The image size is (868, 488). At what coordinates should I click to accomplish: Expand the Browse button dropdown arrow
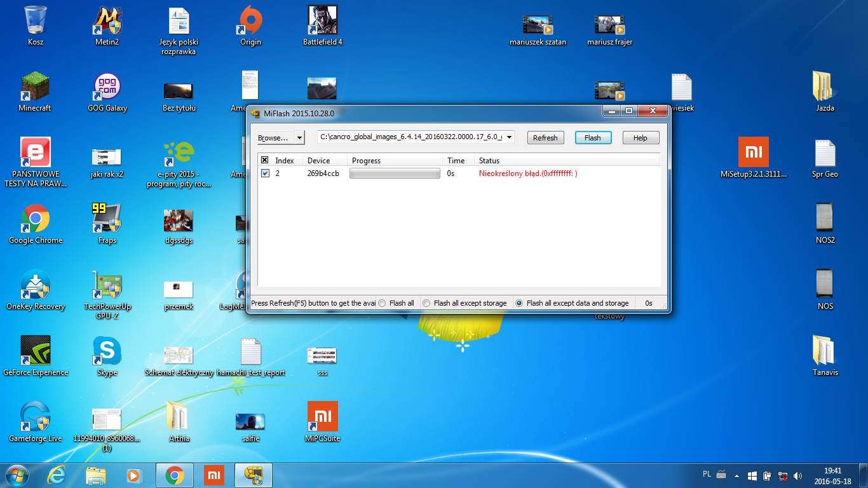[299, 138]
